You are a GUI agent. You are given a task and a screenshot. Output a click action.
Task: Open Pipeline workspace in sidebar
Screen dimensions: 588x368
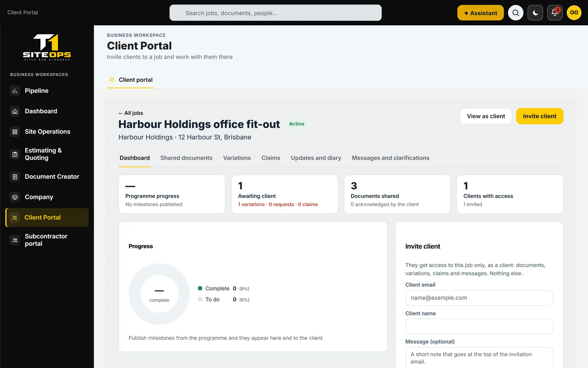(x=47, y=91)
